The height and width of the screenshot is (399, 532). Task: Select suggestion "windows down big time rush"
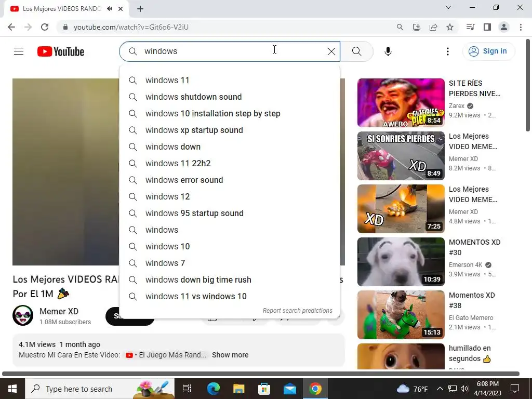(229, 280)
